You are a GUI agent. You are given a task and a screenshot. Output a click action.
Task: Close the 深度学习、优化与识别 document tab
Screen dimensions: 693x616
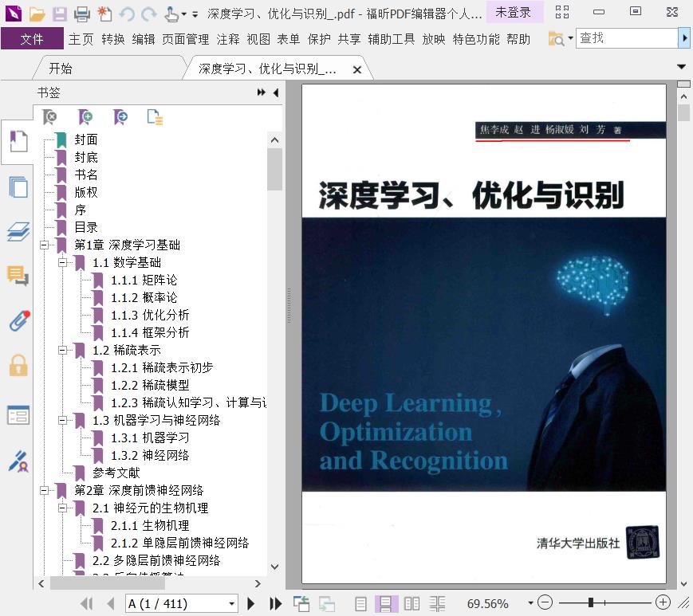click(357, 69)
